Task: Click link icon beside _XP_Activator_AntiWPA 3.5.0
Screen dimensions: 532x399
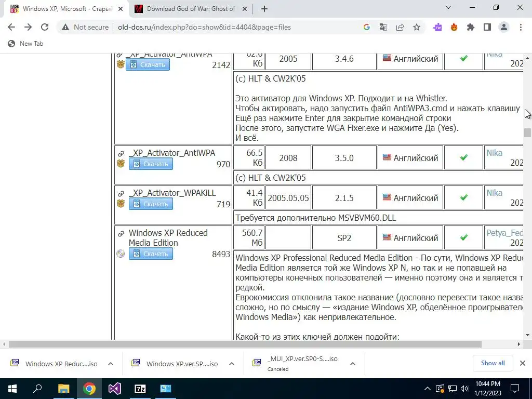Action: click(121, 154)
